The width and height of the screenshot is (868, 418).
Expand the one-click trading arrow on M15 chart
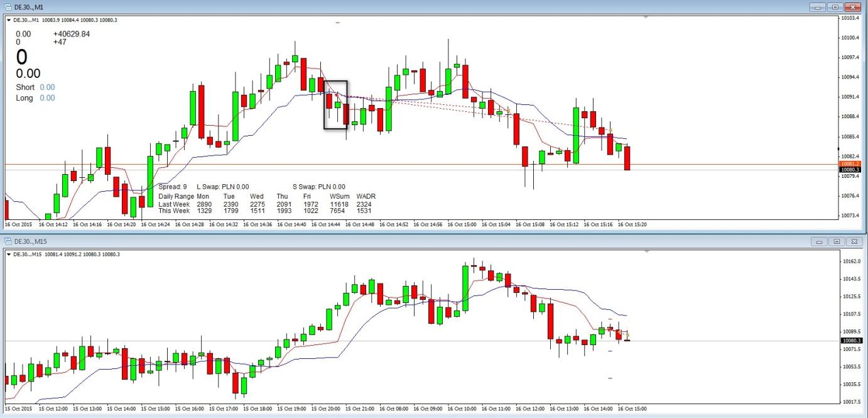[9, 255]
